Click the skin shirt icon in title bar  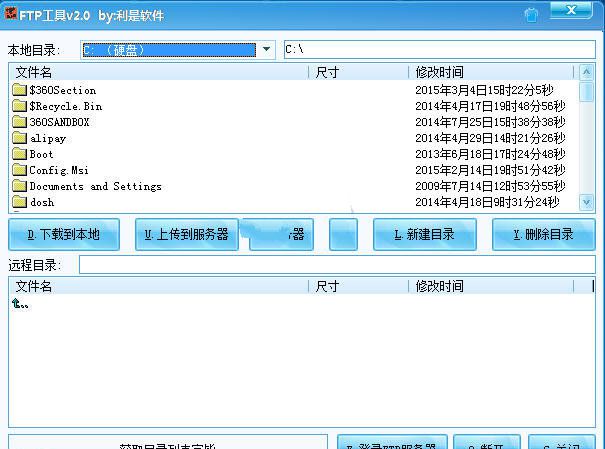[531, 15]
